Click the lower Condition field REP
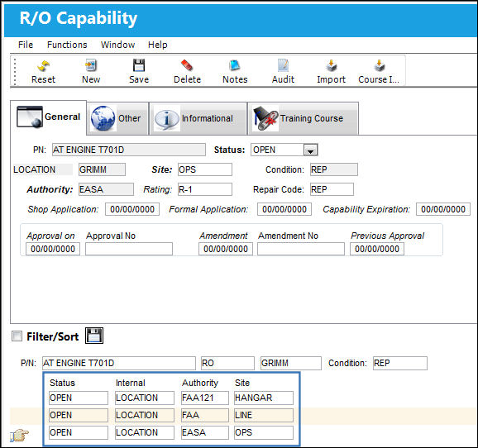Viewport: 478px width, 448px height. [400, 363]
